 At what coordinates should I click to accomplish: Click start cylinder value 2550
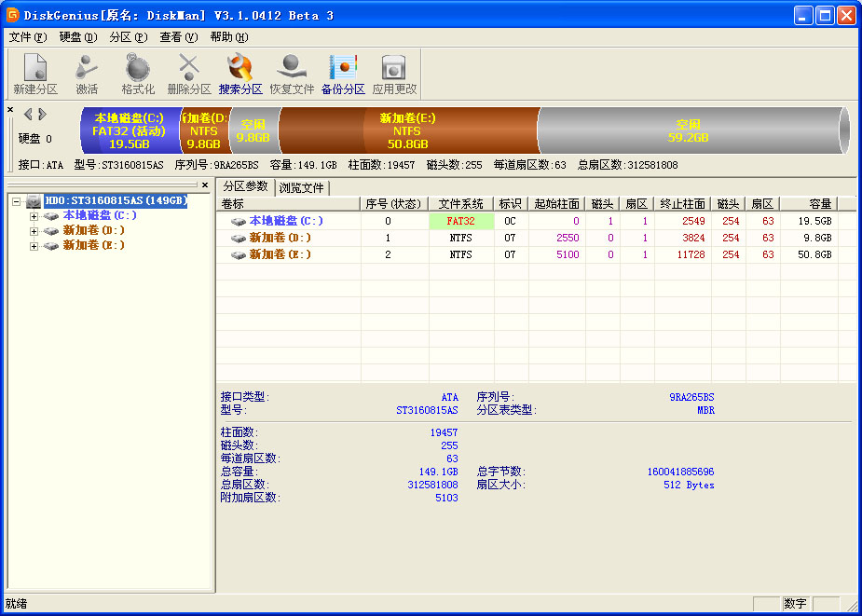[x=568, y=239]
